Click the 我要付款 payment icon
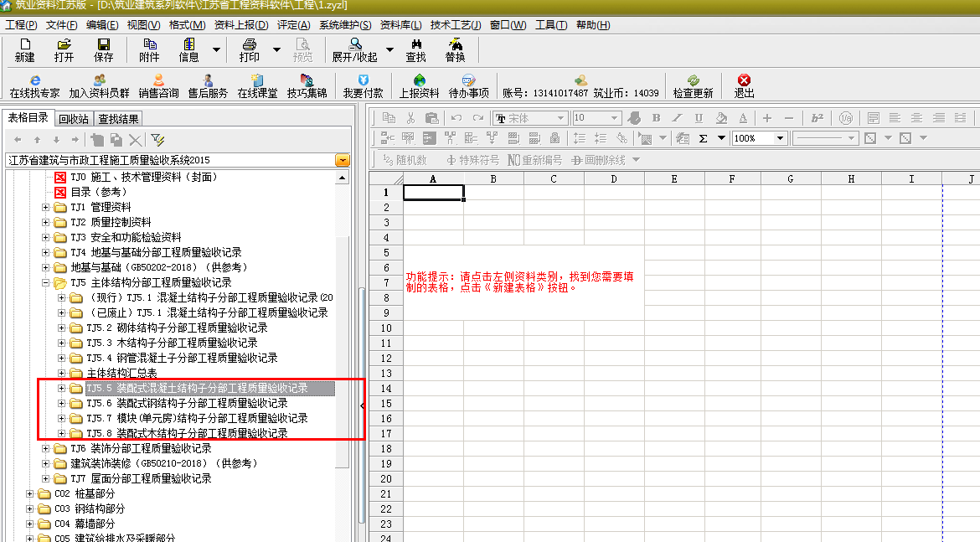 pyautogui.click(x=363, y=85)
